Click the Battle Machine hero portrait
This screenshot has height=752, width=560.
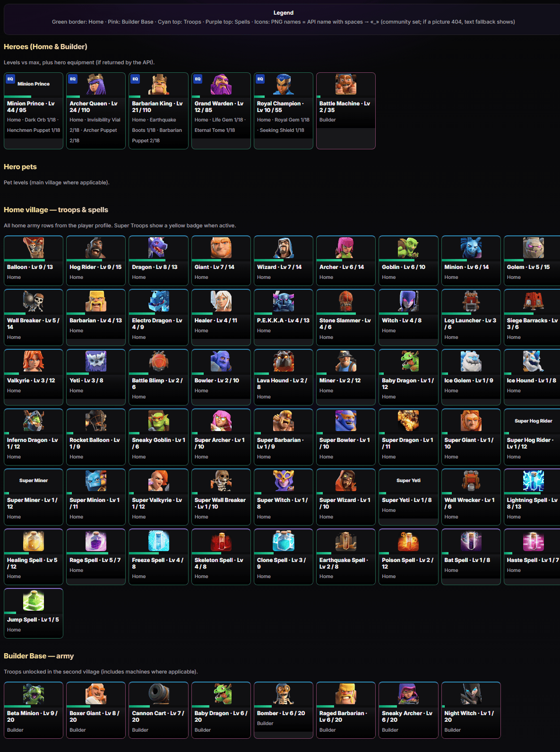point(346,84)
